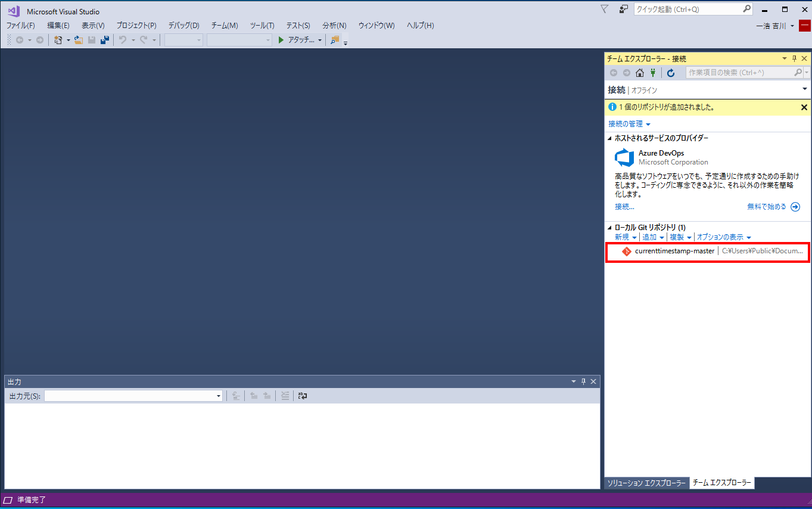Screen dimensions: 812x509
Task: Click the Find in Files toolbar icon
Action: point(334,40)
